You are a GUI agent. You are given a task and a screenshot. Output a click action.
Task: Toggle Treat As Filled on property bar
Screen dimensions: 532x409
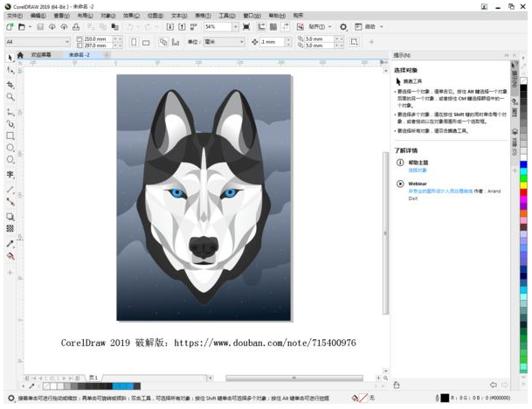coord(354,42)
